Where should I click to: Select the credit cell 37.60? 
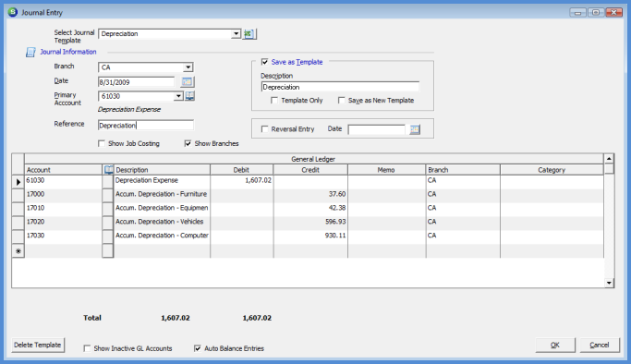(x=310, y=196)
